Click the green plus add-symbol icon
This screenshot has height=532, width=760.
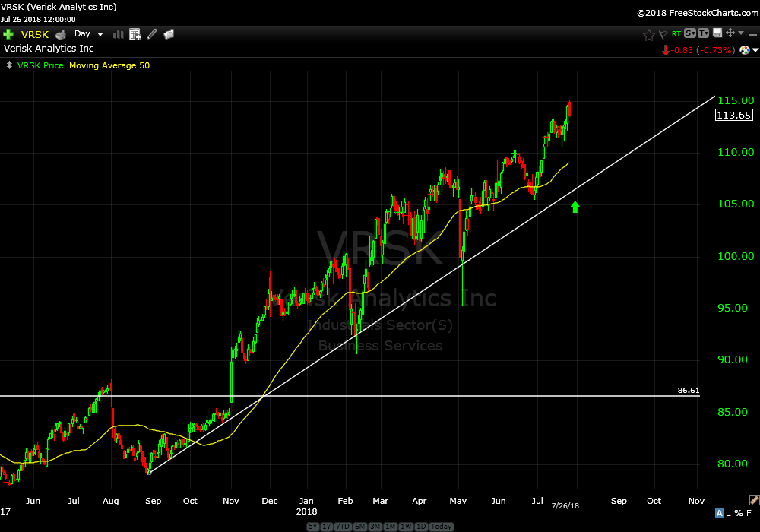[x=8, y=34]
